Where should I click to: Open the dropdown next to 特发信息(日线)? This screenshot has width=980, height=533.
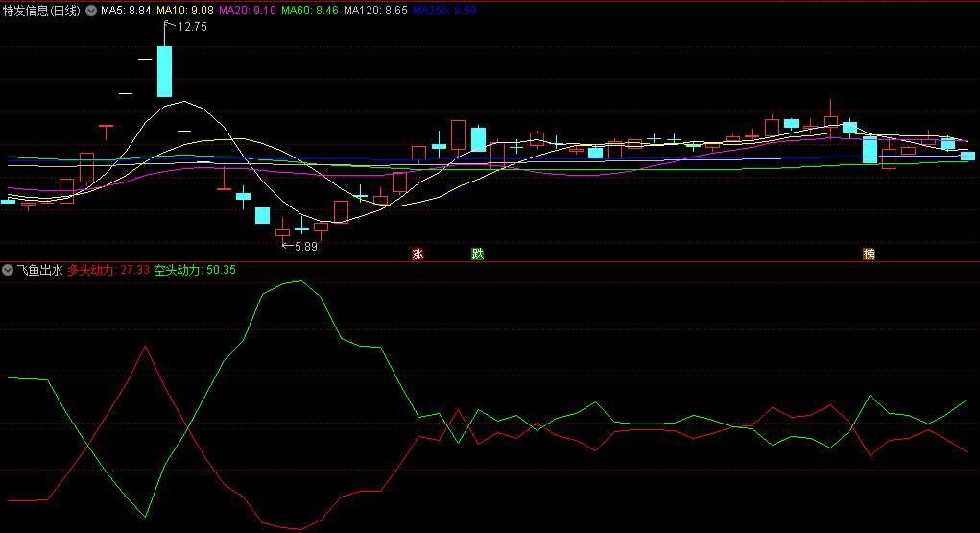91,10
